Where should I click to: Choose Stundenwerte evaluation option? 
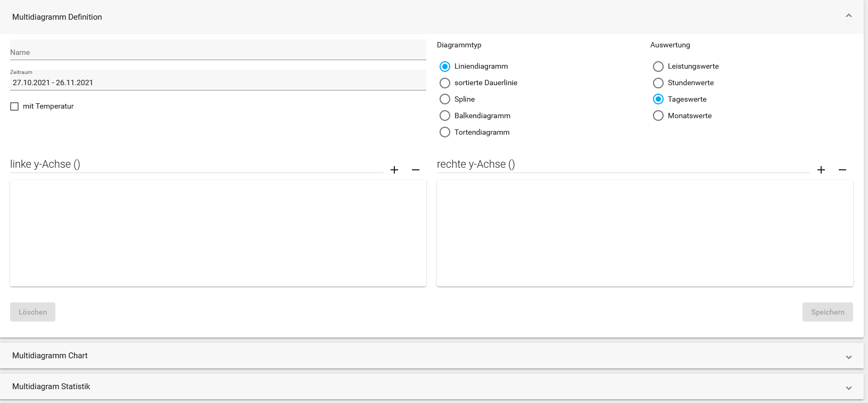658,83
